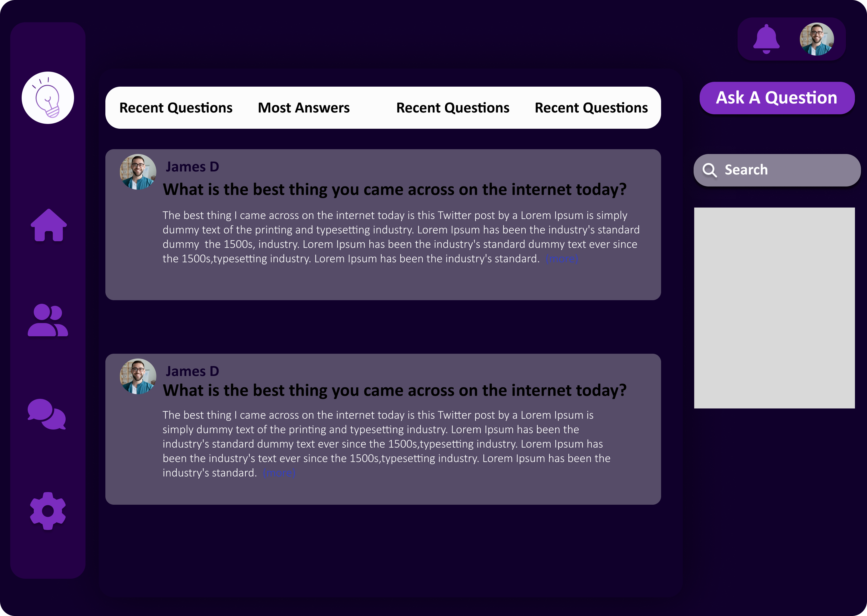Open the first post's question title
Viewport: 867px width, 616px height.
(x=394, y=190)
